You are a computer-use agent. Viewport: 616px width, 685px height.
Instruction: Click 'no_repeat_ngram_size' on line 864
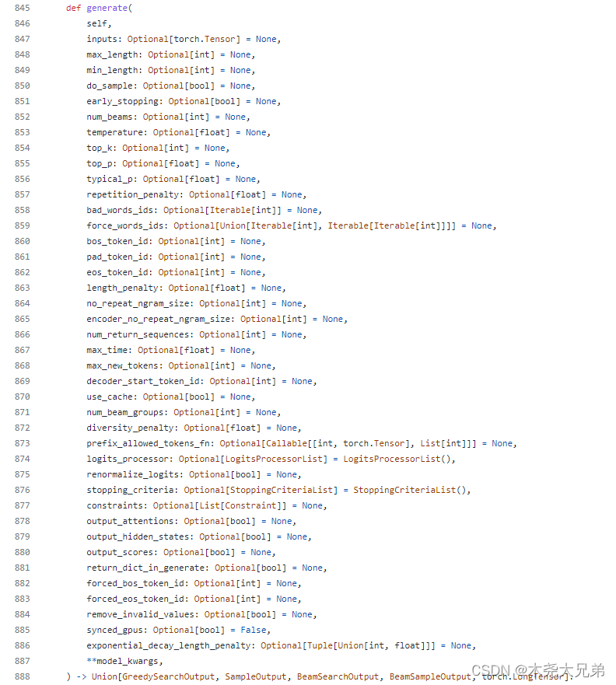[138, 303]
